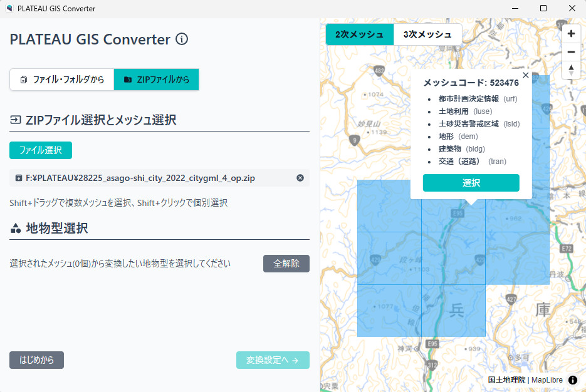
Task: Switch to 3次メッシュ mesh level
Action: click(x=427, y=34)
